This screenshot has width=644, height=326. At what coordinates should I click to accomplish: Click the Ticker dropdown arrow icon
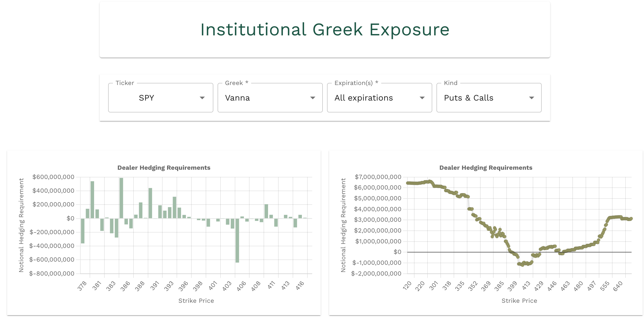202,98
